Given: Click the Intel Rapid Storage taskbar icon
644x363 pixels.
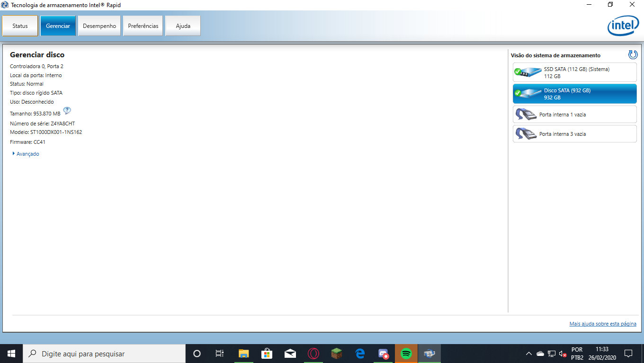Looking at the screenshot, I should [x=429, y=354].
